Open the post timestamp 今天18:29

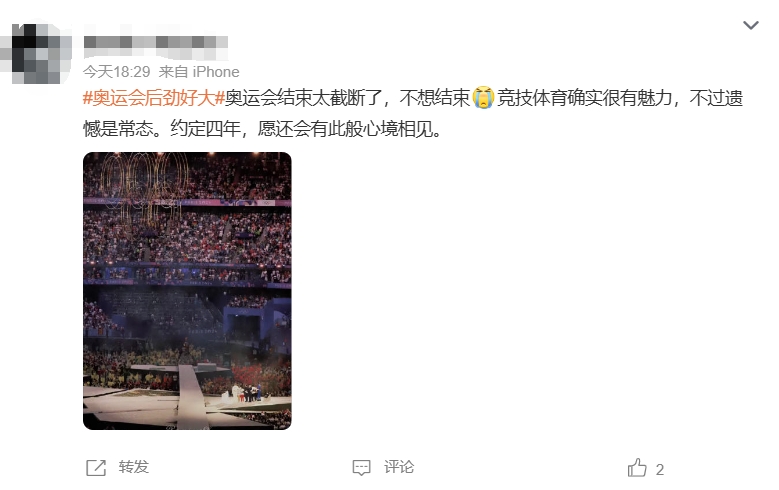point(116,72)
